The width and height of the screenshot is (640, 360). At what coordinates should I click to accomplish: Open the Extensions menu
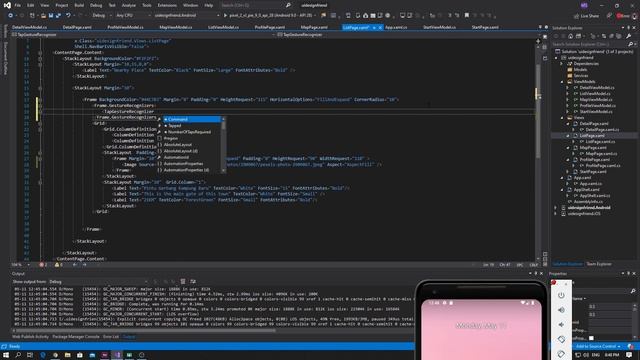click(167, 5)
